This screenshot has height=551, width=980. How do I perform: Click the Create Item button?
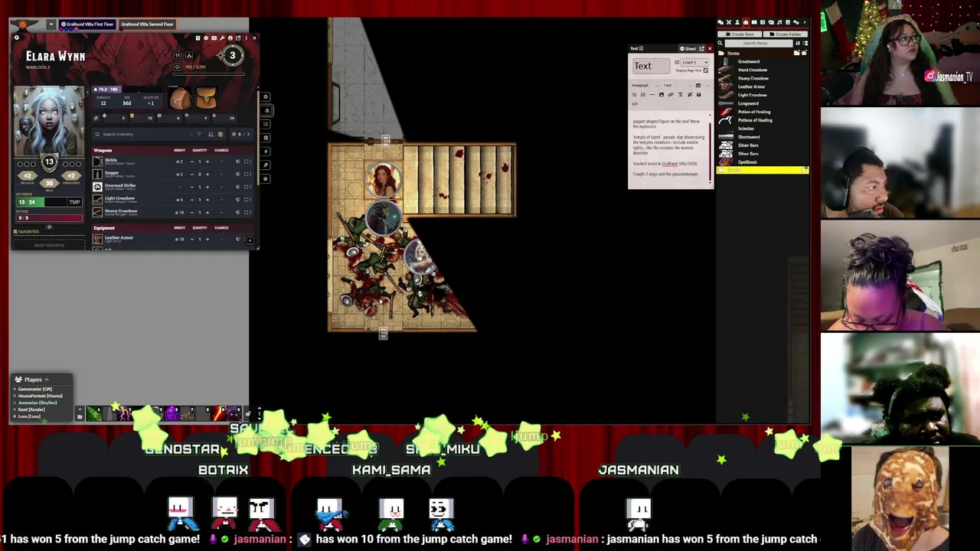click(x=740, y=34)
